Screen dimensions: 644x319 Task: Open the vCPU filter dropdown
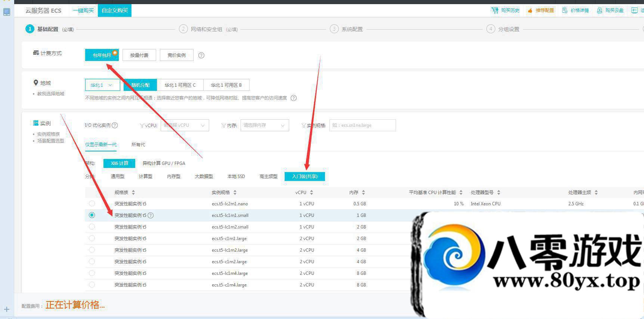(x=185, y=125)
